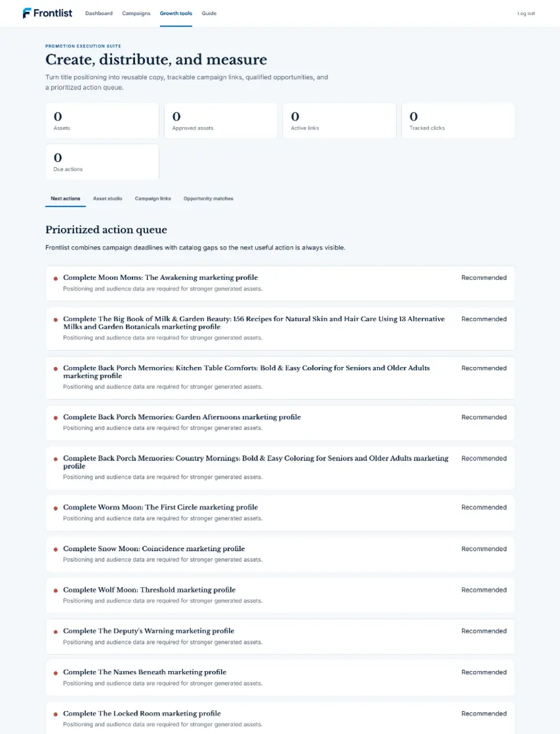The image size is (560, 734).
Task: Click the Prioritized action queue heading
Action: point(106,230)
